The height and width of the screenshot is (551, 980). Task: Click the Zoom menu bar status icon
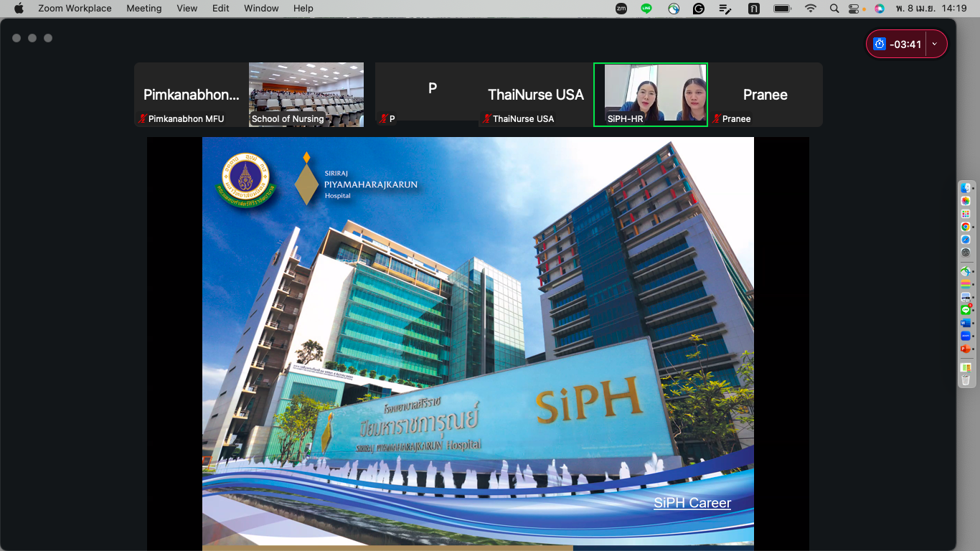point(621,9)
